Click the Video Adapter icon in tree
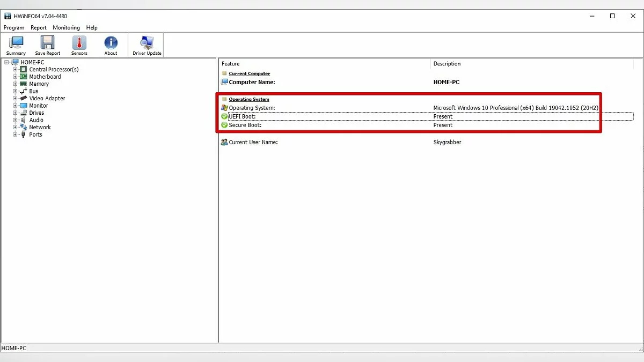The width and height of the screenshot is (644, 362). tap(24, 99)
